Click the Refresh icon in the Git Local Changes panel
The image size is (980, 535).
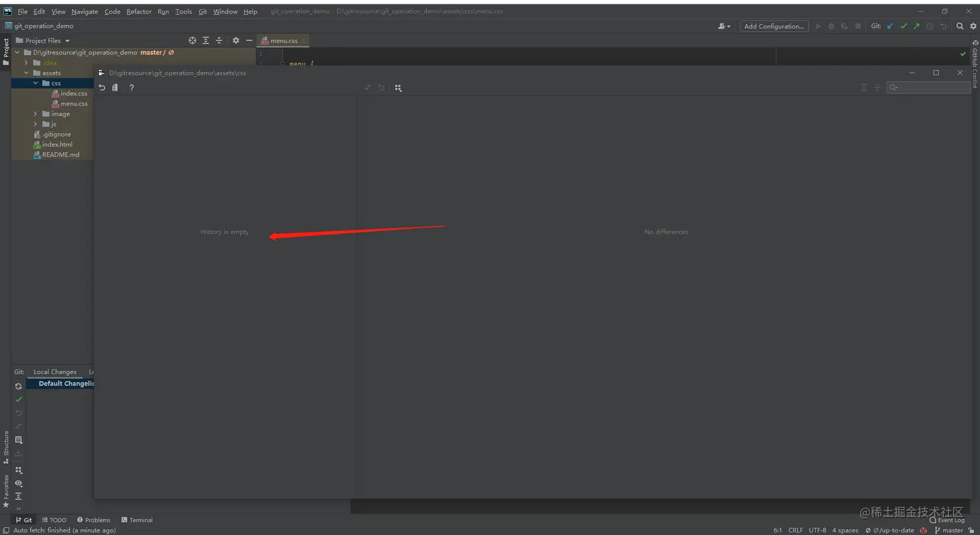point(18,386)
